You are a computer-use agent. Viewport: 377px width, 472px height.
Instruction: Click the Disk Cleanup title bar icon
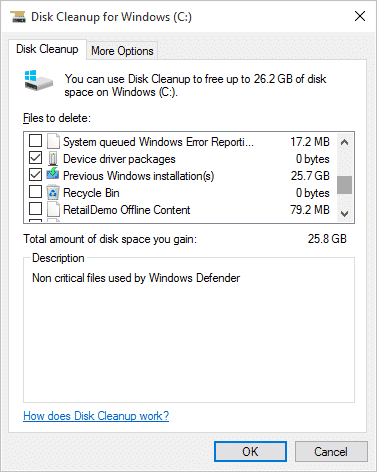click(x=18, y=17)
